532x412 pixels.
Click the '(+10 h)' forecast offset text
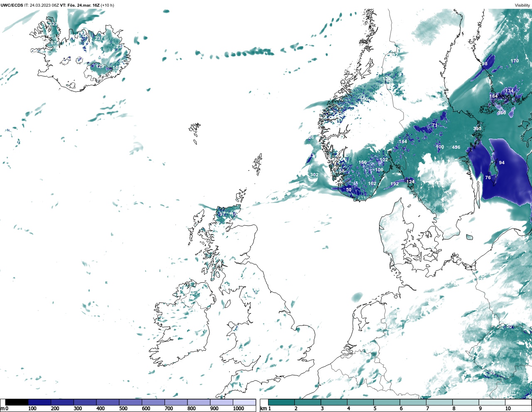pos(107,5)
